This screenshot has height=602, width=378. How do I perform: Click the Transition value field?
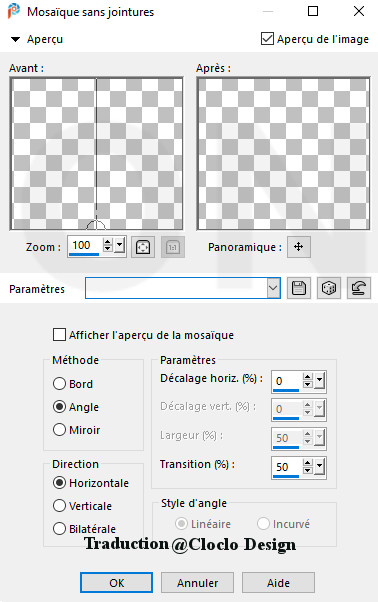point(287,466)
